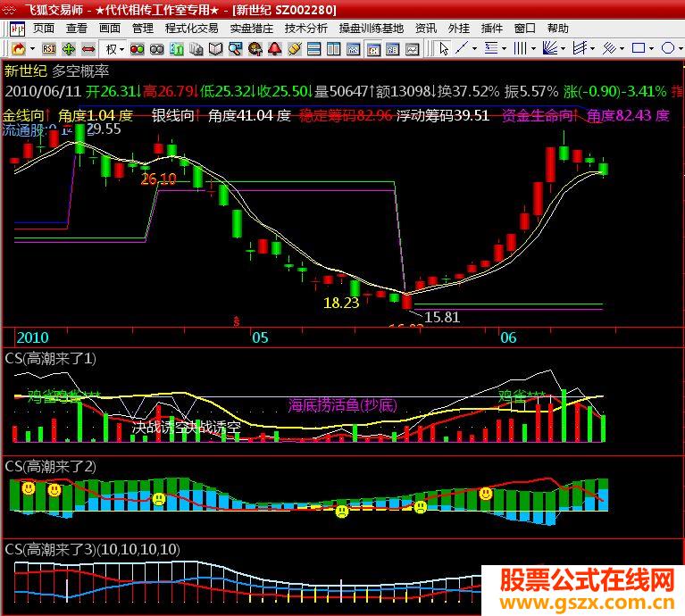Select the percentage retracement lines tool

tap(491, 48)
